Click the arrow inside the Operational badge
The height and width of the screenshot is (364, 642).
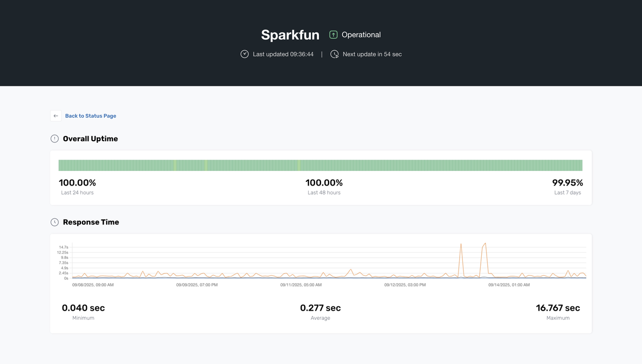pos(334,34)
